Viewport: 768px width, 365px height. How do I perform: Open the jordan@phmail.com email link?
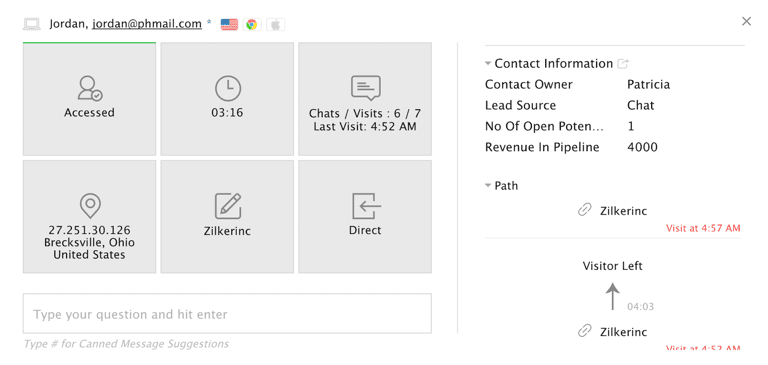pyautogui.click(x=147, y=24)
